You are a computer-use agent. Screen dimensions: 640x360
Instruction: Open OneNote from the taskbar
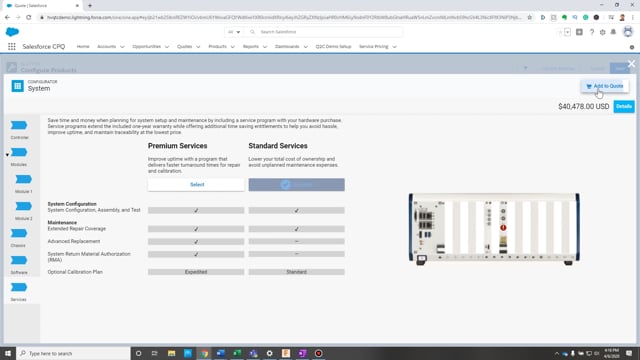click(302, 353)
